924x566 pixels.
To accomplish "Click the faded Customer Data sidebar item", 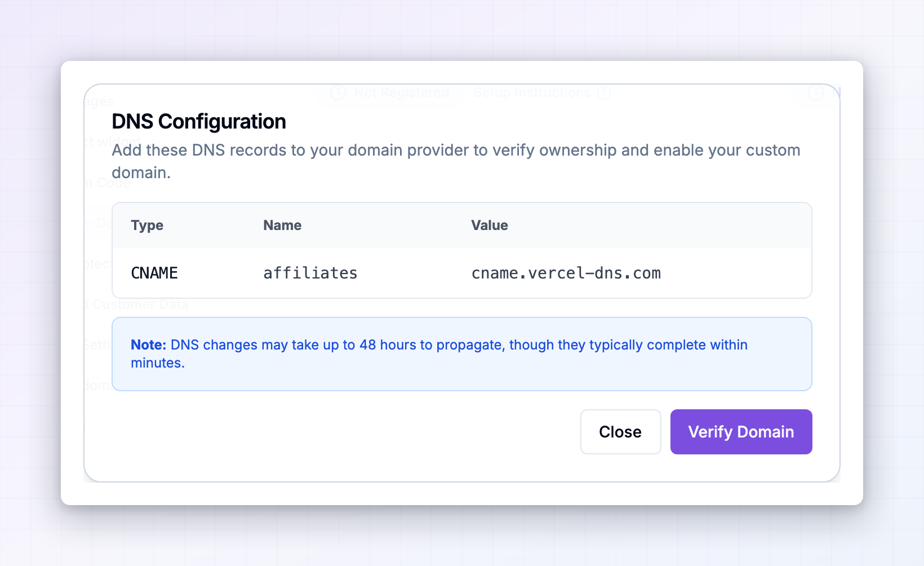I will coord(140,304).
